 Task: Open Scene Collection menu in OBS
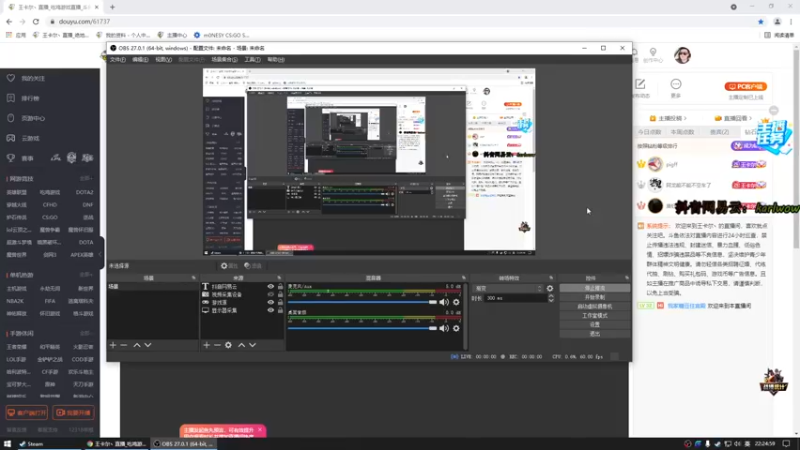tap(224, 60)
